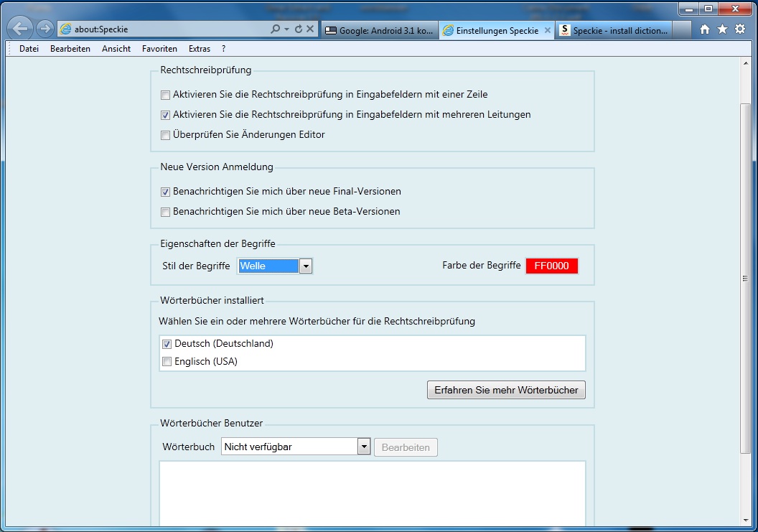Expand the Stil der Begriffe dropdown

tap(306, 266)
